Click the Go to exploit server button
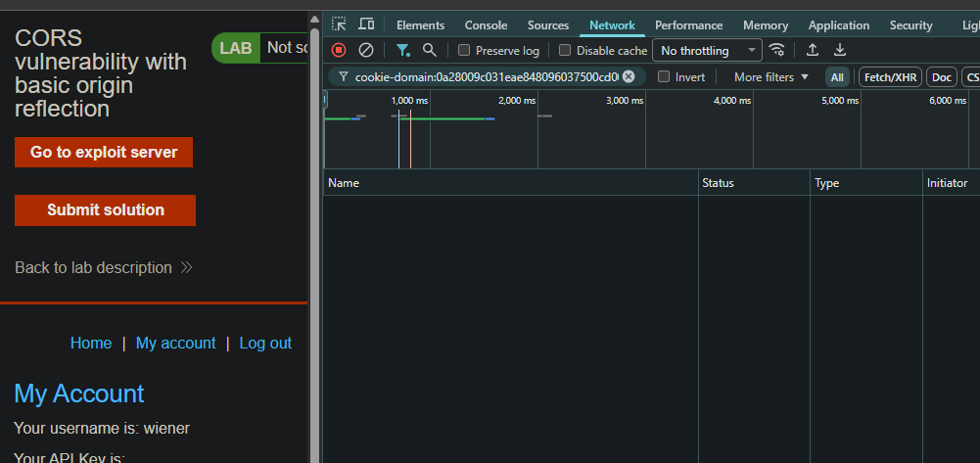This screenshot has height=463, width=980. pyautogui.click(x=104, y=152)
